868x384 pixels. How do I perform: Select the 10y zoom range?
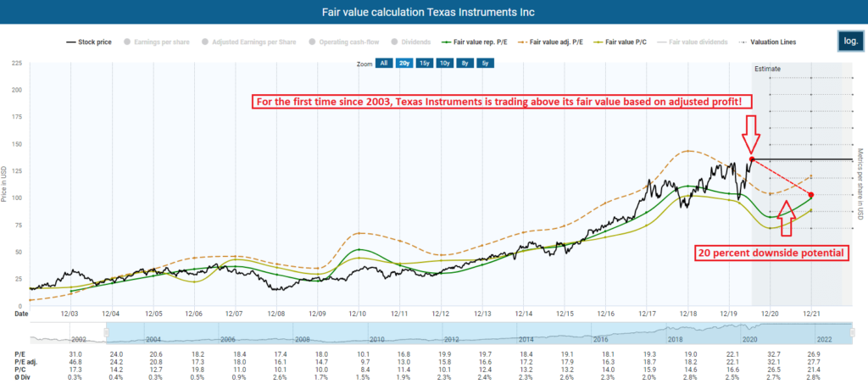[x=444, y=64]
